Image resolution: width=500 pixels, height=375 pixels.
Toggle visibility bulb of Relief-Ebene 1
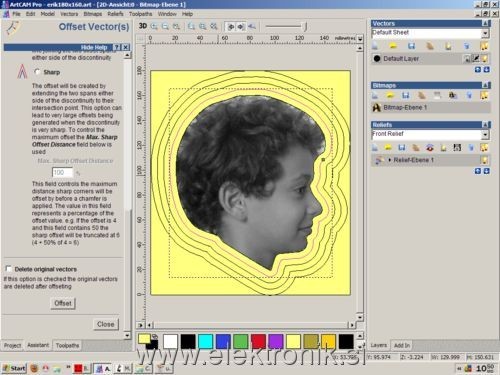click(x=484, y=160)
